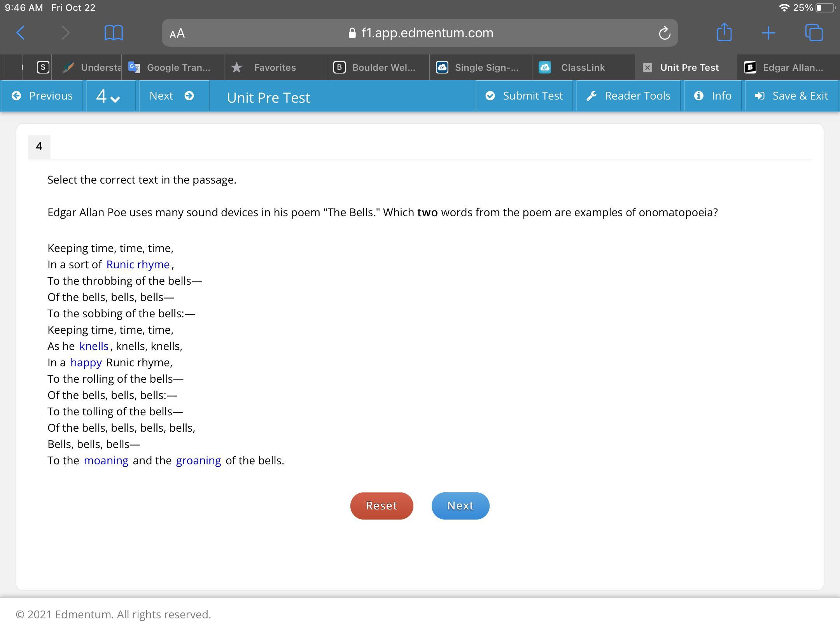
Task: Show all tabs overview icon
Action: click(x=814, y=33)
